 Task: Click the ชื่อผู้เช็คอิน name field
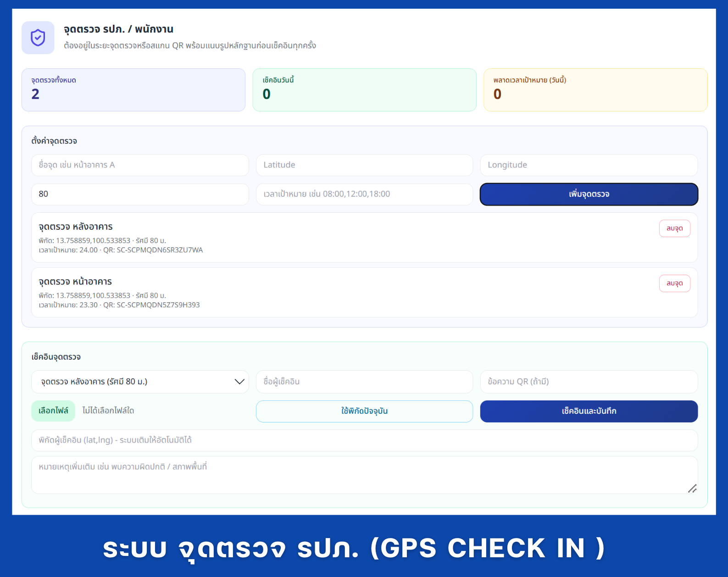coord(364,382)
